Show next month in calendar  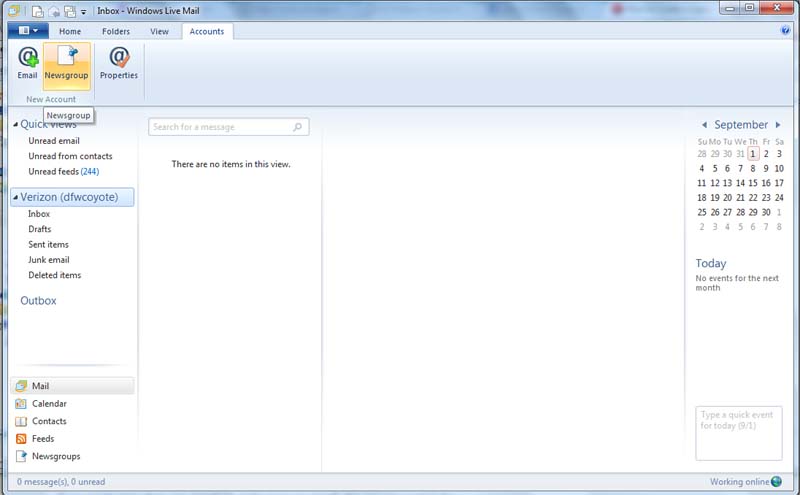tap(778, 125)
